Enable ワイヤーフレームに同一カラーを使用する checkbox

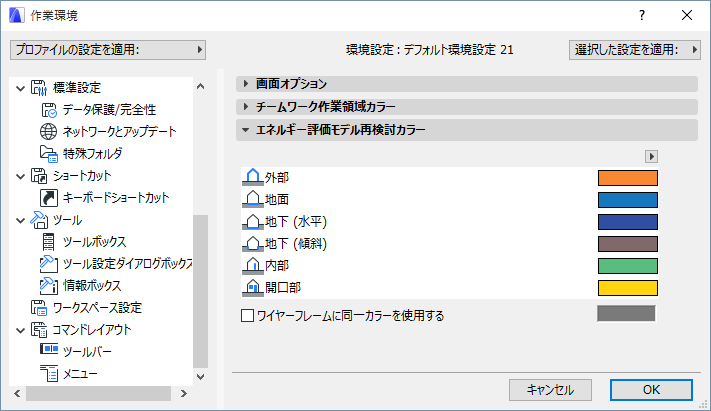[x=248, y=316]
